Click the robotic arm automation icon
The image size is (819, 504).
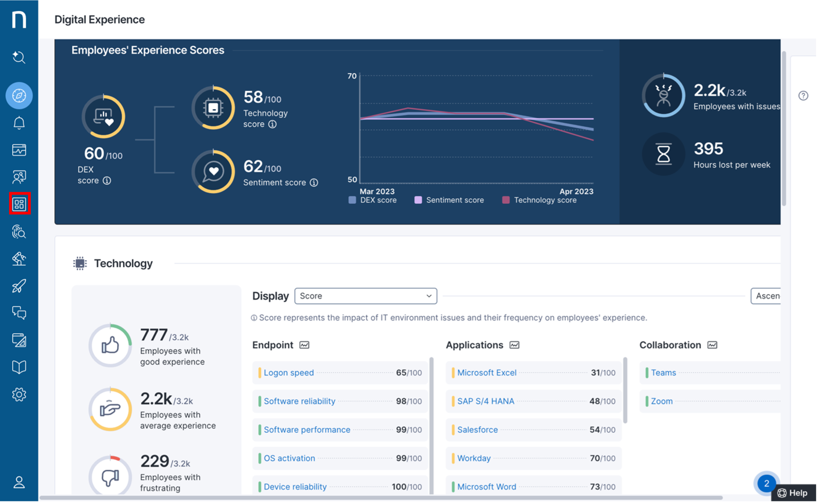point(19,259)
